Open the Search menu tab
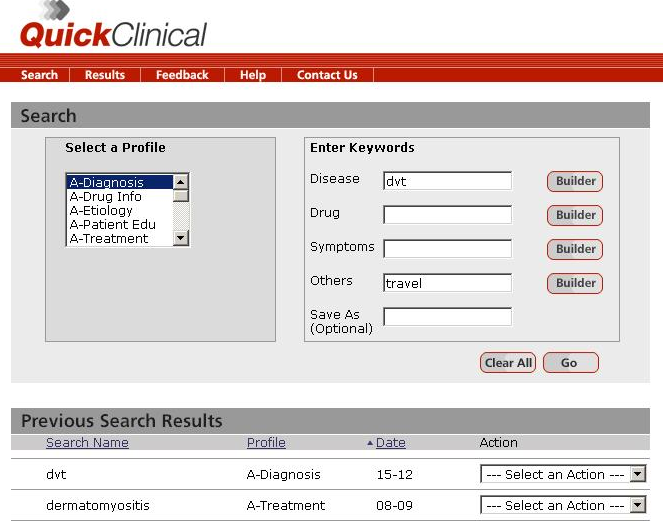The height and width of the screenshot is (527, 663). point(39,75)
